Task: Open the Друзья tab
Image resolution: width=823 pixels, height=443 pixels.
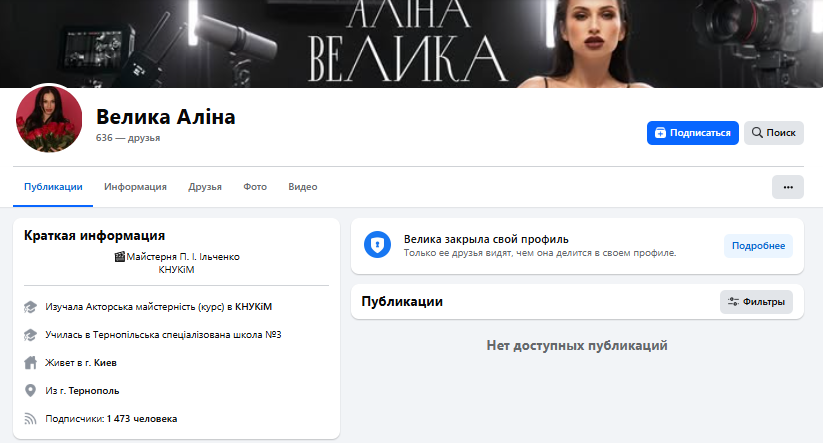Action: (205, 187)
